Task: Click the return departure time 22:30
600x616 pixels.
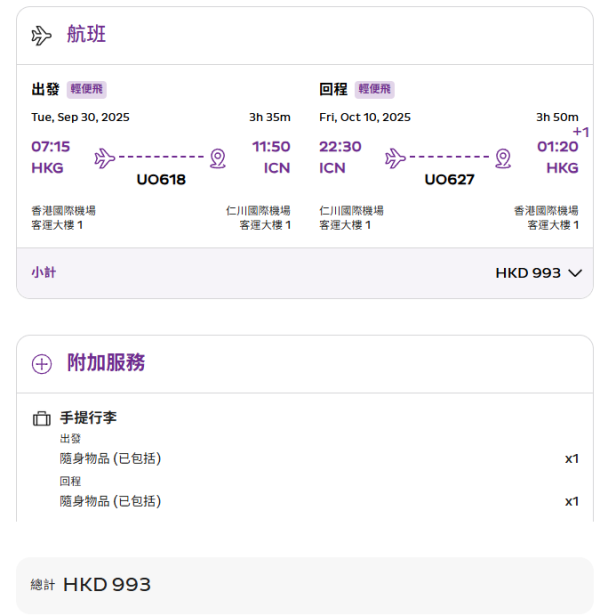Action: tap(340, 147)
